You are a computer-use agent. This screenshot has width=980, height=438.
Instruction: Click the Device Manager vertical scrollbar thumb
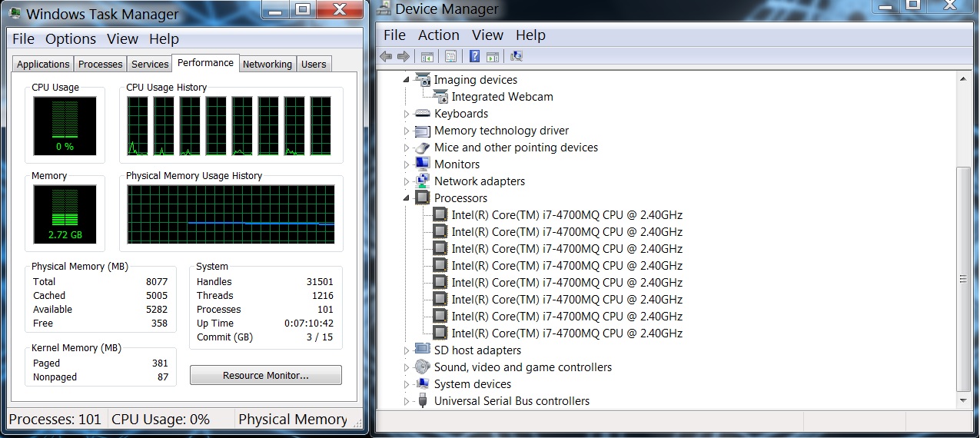pos(964,278)
